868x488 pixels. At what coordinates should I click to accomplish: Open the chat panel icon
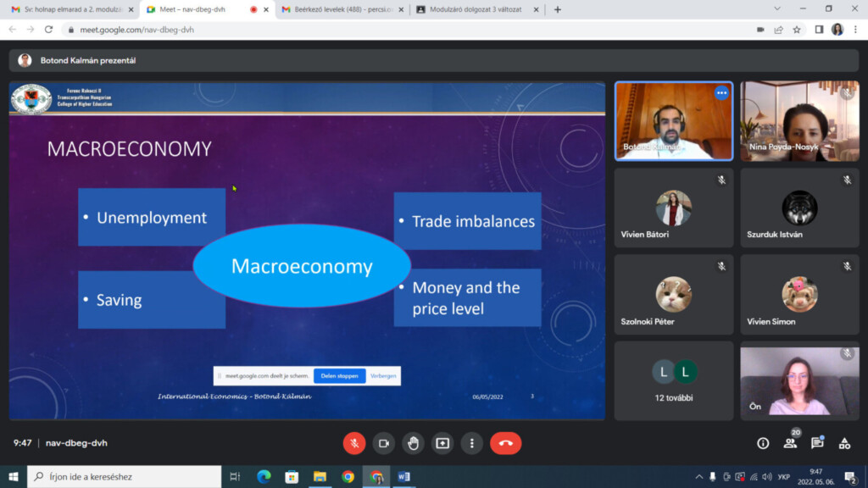tap(817, 443)
